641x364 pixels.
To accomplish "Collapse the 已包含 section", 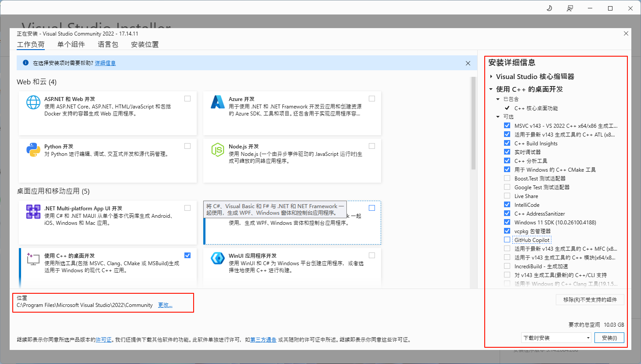I will pos(498,99).
